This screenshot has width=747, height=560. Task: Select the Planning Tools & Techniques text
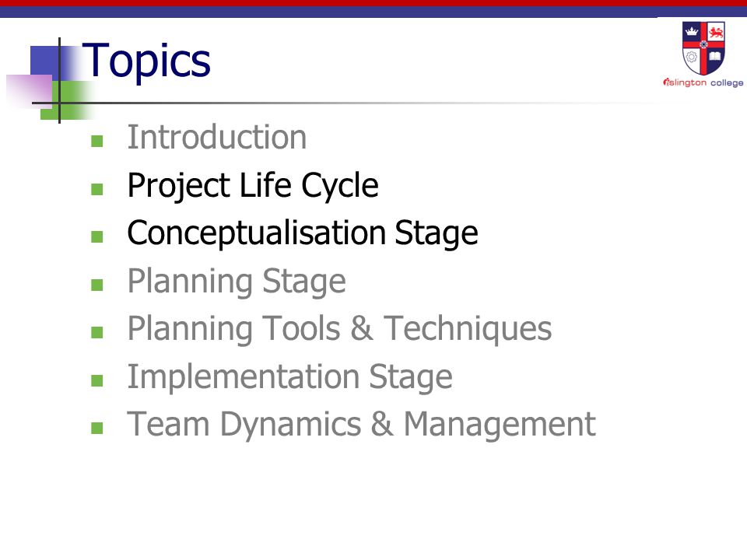pyautogui.click(x=340, y=329)
